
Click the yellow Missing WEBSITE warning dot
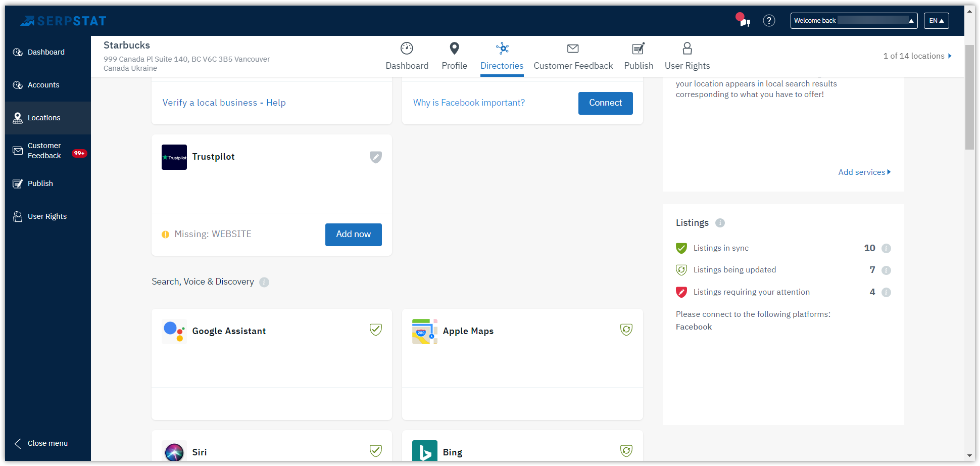165,235
